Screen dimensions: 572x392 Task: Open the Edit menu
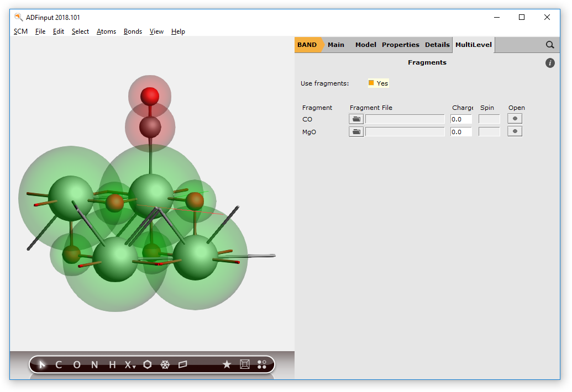pyautogui.click(x=59, y=31)
